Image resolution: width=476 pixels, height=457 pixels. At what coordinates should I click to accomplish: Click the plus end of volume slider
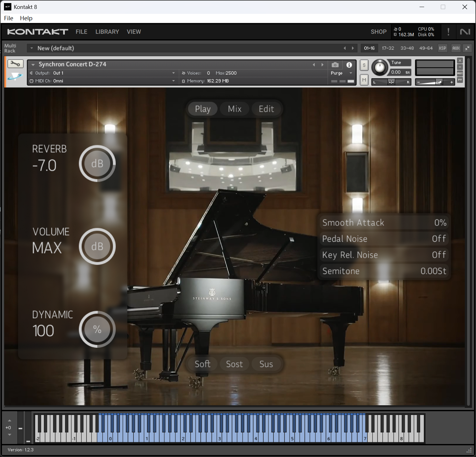tap(451, 82)
